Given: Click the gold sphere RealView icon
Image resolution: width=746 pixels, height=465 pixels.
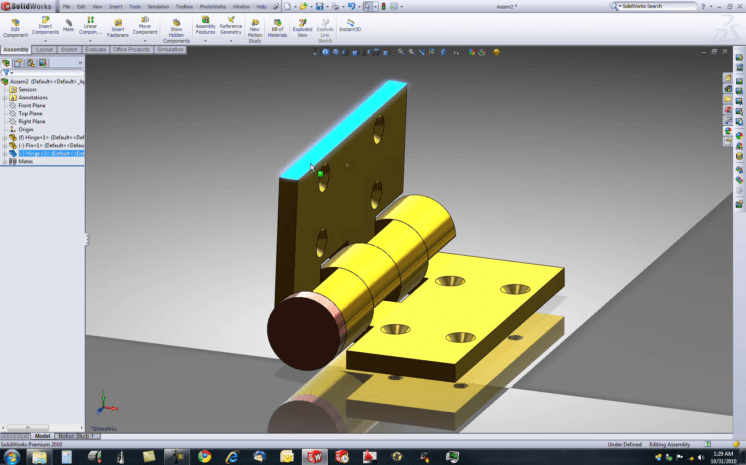Looking at the screenshot, I should click(496, 52).
